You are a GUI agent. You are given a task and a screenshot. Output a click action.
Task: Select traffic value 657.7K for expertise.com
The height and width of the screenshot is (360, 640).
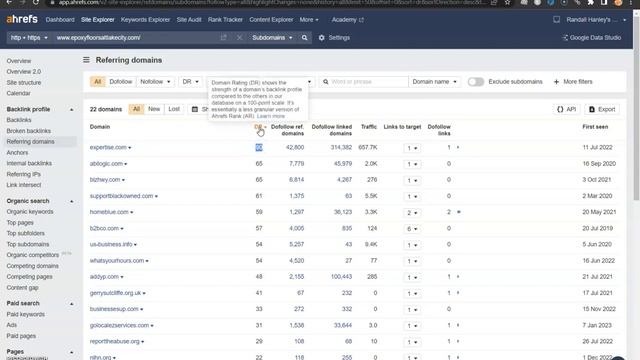click(368, 147)
